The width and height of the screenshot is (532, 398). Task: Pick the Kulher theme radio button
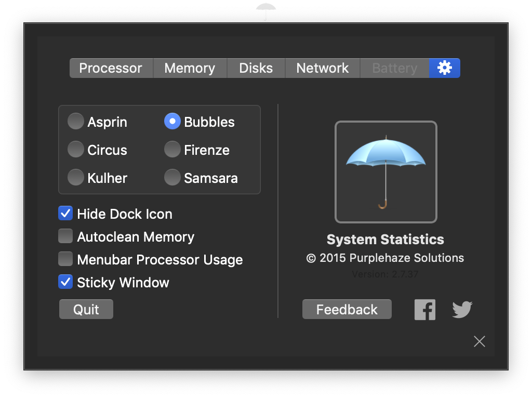tap(76, 178)
